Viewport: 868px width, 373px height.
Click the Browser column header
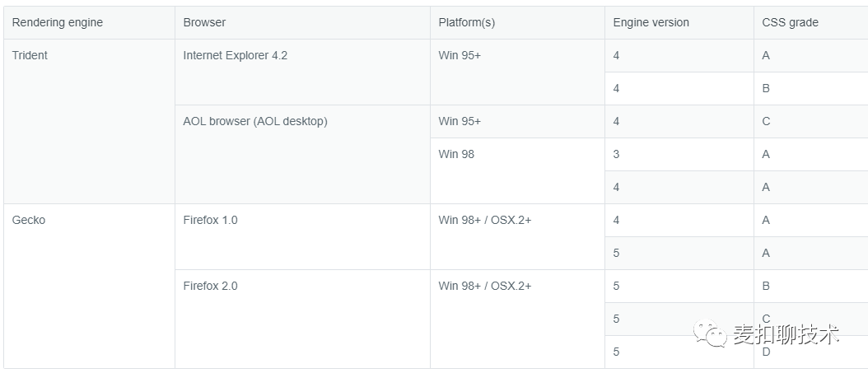tap(302, 23)
